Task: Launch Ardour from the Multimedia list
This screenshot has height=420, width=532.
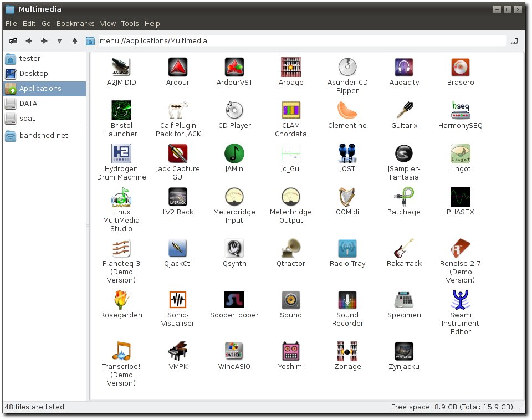Action: coord(178,67)
